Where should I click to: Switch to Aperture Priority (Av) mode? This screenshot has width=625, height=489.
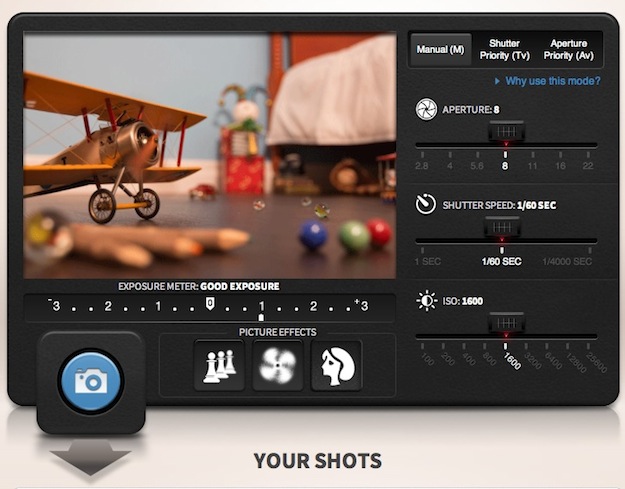pyautogui.click(x=570, y=50)
